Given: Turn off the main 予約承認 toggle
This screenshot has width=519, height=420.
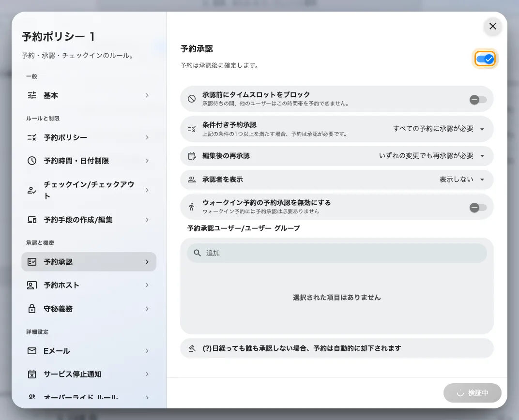Looking at the screenshot, I should (485, 59).
